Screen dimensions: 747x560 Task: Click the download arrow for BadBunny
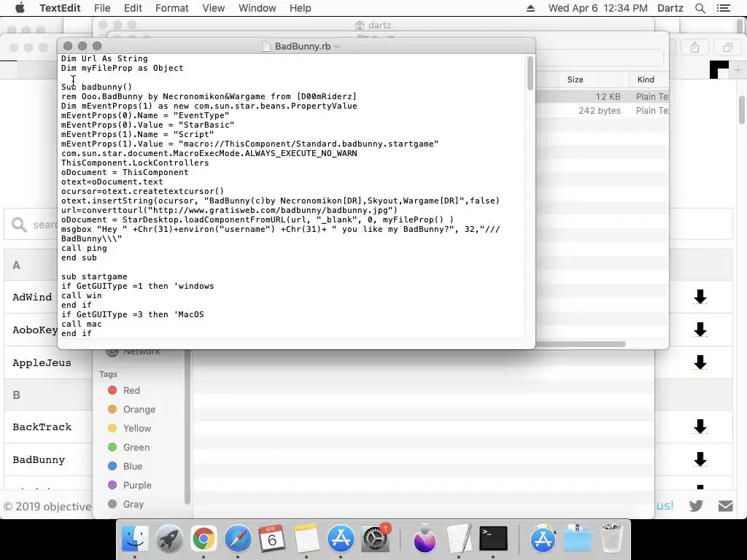coord(700,460)
